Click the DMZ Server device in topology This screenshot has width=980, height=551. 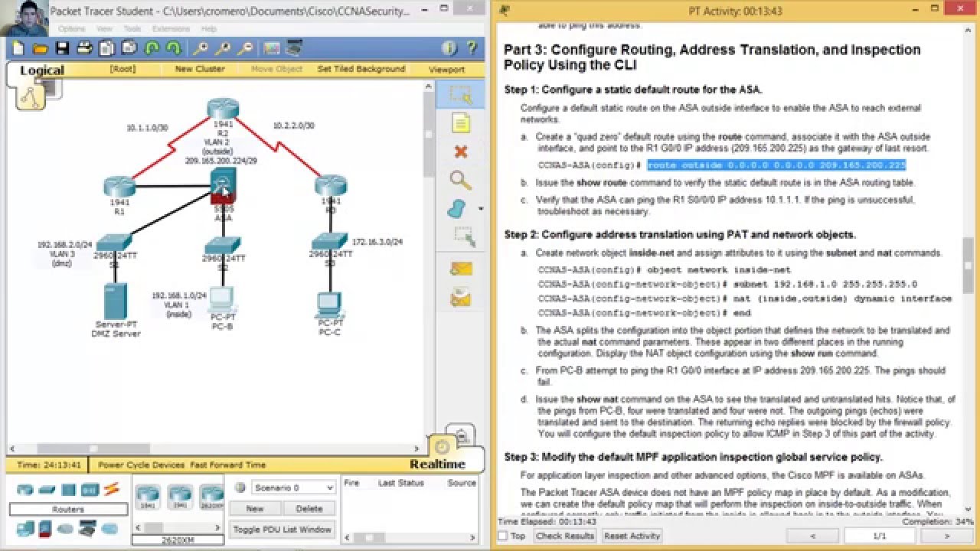coord(116,302)
